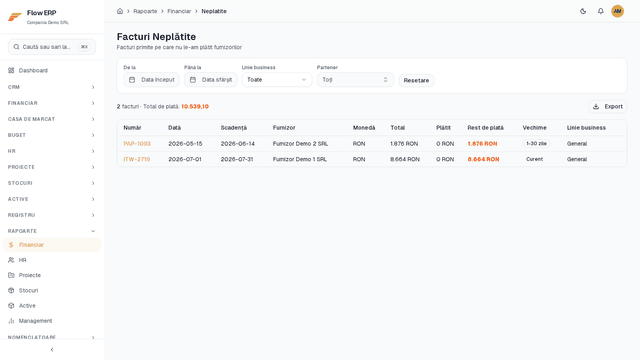
Task: Expand the CRM sidebar section
Action: (52, 87)
